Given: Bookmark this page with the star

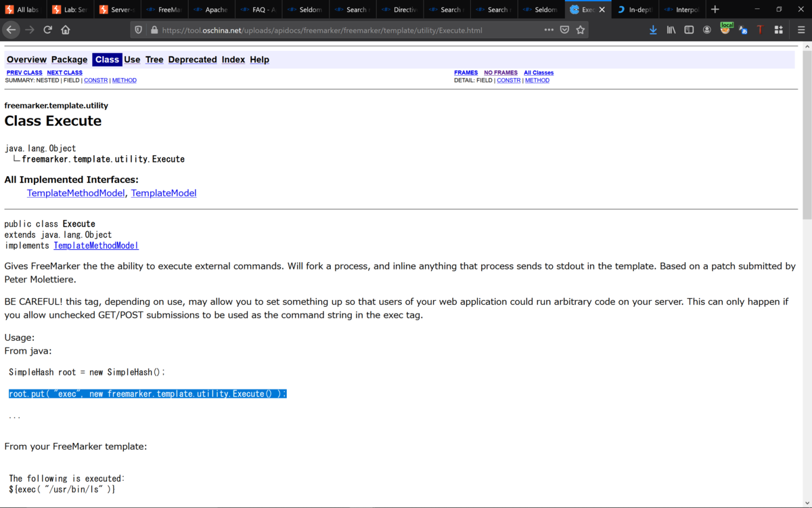Looking at the screenshot, I should (581, 30).
